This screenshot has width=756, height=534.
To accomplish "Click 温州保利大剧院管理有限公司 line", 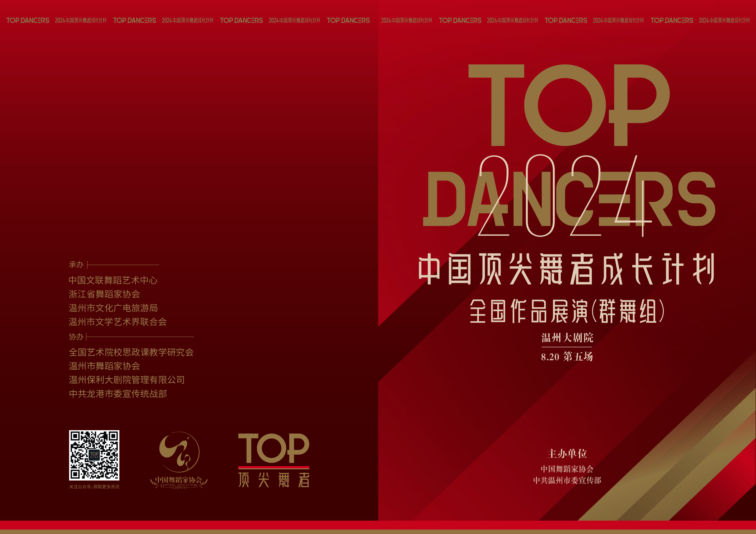I will 127,380.
